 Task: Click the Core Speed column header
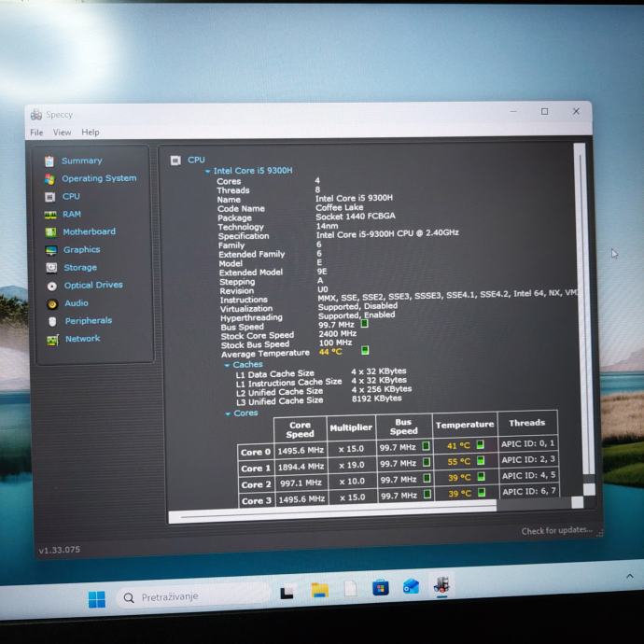[x=301, y=429]
